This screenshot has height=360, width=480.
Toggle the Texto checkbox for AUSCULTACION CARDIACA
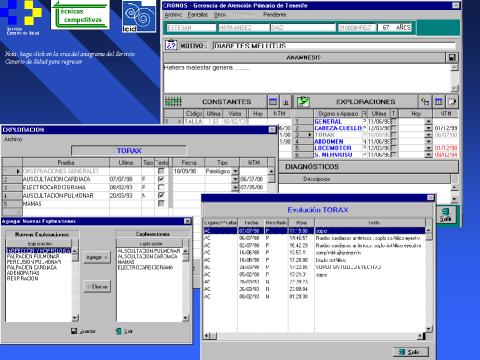pyautogui.click(x=161, y=179)
